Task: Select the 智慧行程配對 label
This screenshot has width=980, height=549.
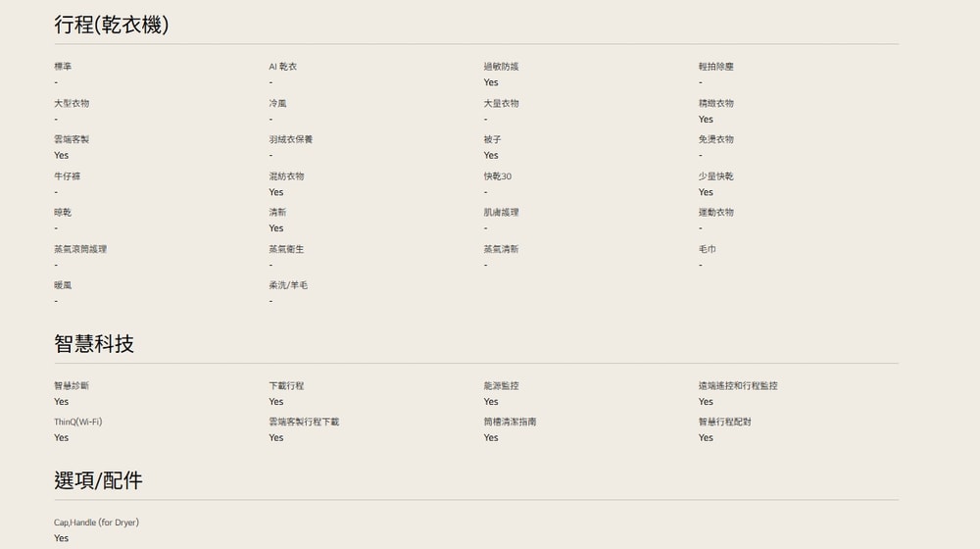Action: (724, 422)
